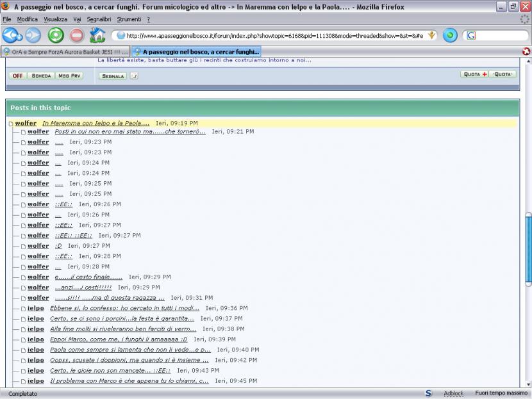Open the post "Ebbene si, lo confesso" by ielpo
532x399 pixels.
[x=124, y=309]
